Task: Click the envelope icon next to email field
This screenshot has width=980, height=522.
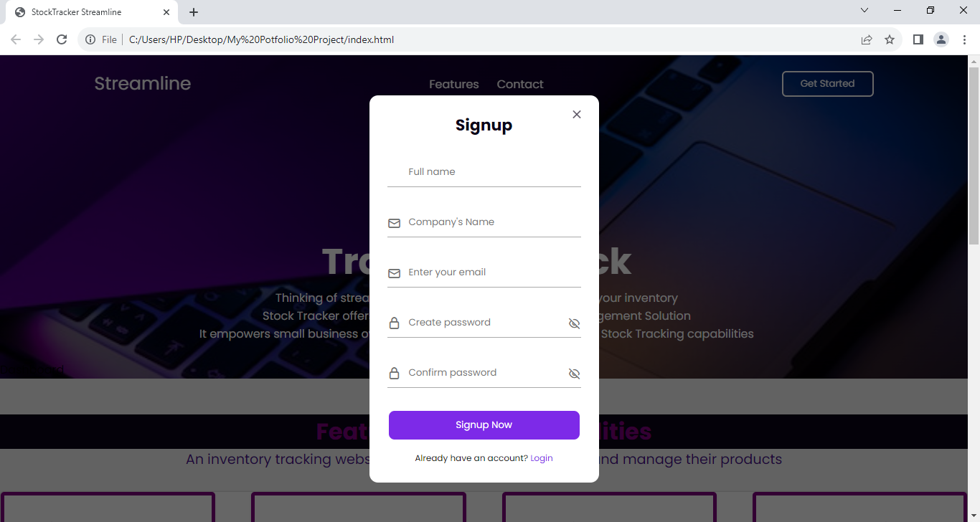Action: point(394,273)
